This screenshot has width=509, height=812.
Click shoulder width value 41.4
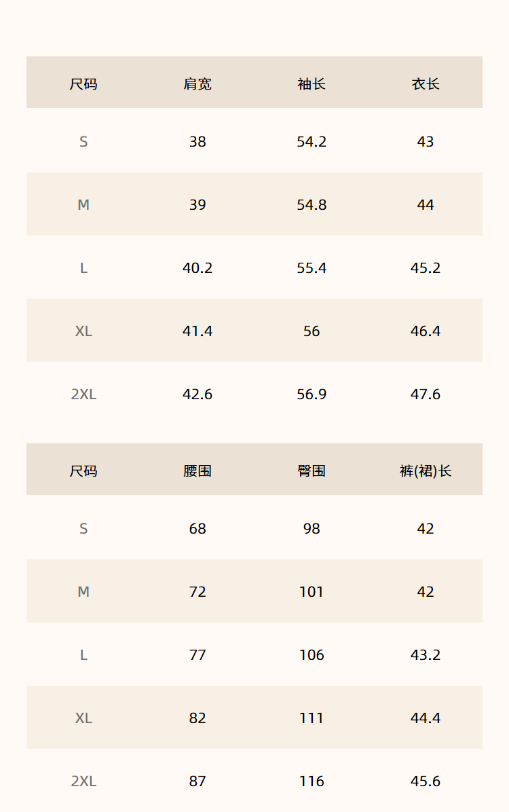click(197, 331)
